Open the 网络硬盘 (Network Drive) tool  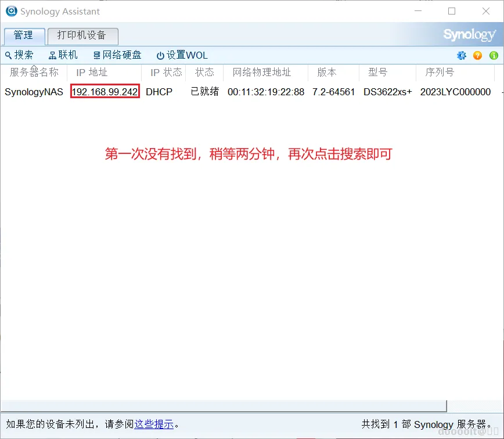(117, 55)
